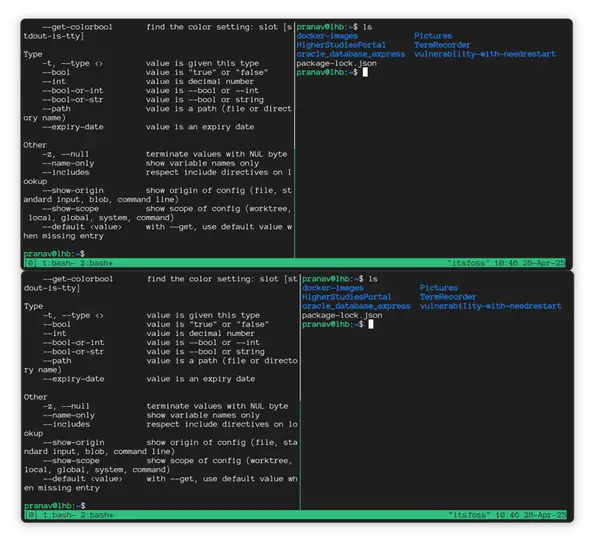Click session index [0] in bottom status bar
The width and height of the screenshot is (600, 541).
[x=30, y=515]
